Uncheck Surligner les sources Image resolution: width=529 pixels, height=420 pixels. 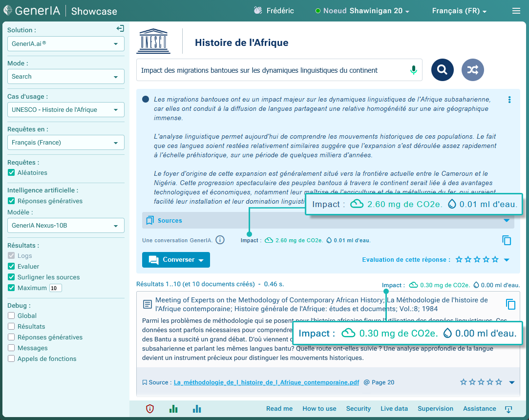pyautogui.click(x=11, y=277)
